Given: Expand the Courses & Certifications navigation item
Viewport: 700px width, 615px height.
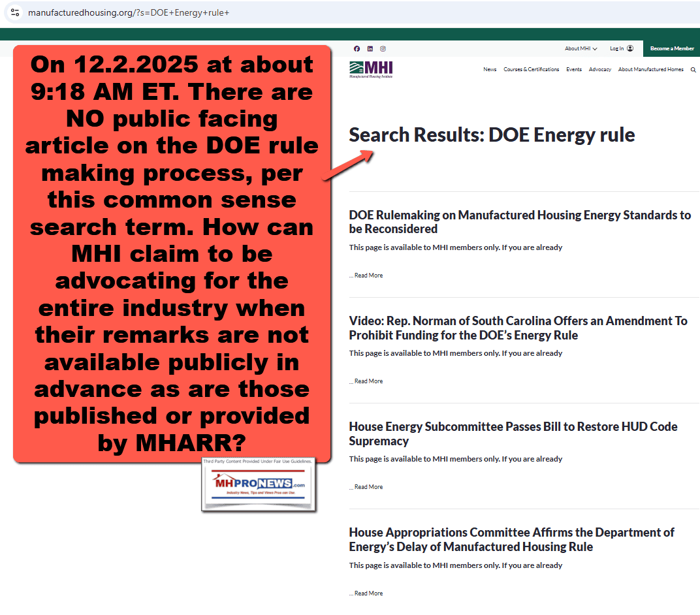Looking at the screenshot, I should [x=531, y=69].
